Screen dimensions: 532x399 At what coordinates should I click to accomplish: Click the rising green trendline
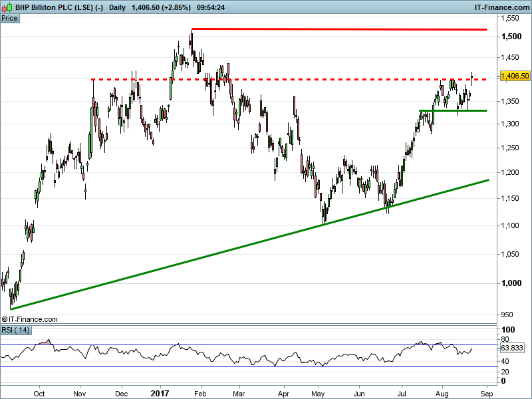click(249, 245)
